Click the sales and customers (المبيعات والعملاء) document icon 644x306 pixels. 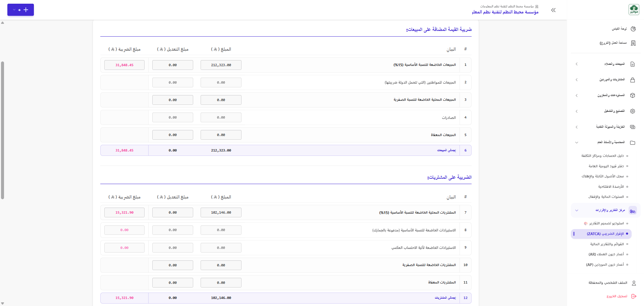tap(633, 64)
